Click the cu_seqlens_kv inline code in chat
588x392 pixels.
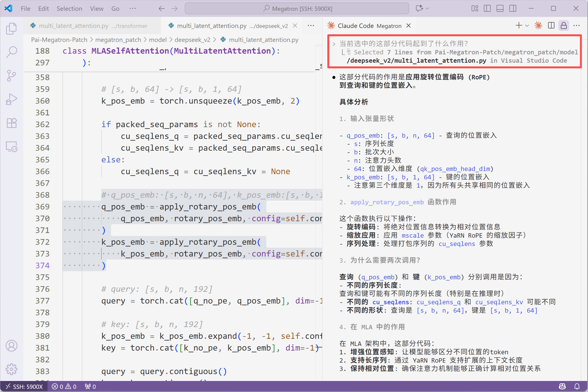499,302
